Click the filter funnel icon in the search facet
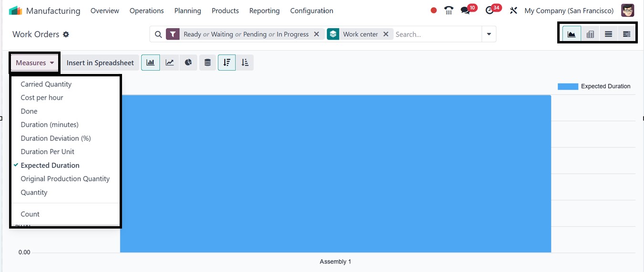This screenshot has width=644, height=272. (173, 34)
